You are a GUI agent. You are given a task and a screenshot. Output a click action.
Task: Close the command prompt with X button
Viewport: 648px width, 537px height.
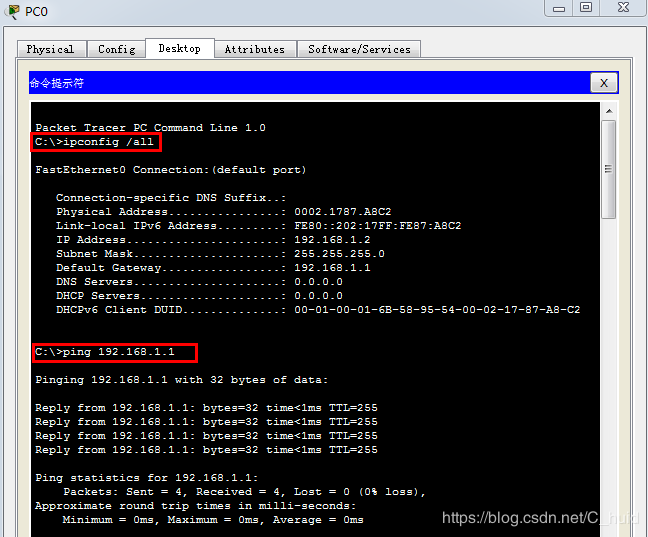[x=604, y=83]
